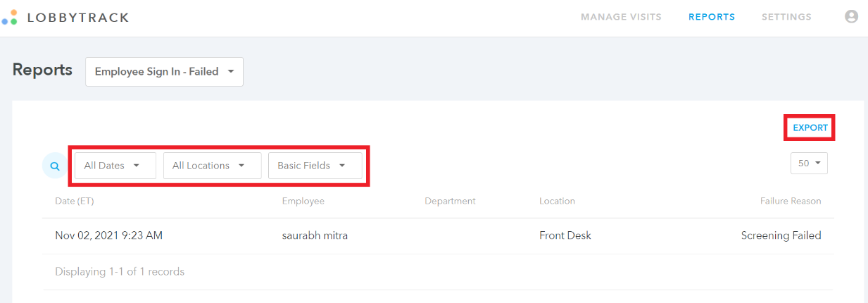Expand the All Dates filter
The image size is (868, 303).
click(x=115, y=166)
